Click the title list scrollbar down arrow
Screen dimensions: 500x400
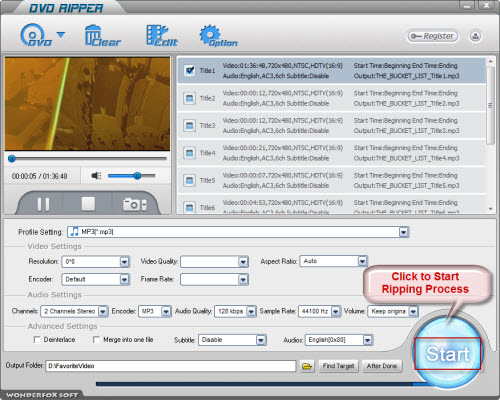pos(490,209)
